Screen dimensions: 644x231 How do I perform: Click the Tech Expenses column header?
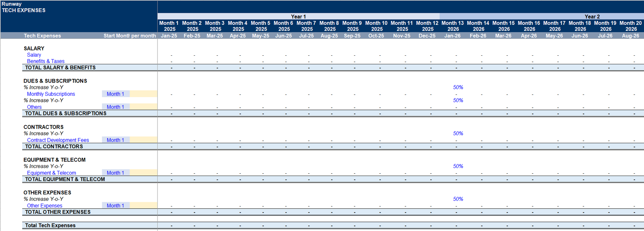[42, 36]
